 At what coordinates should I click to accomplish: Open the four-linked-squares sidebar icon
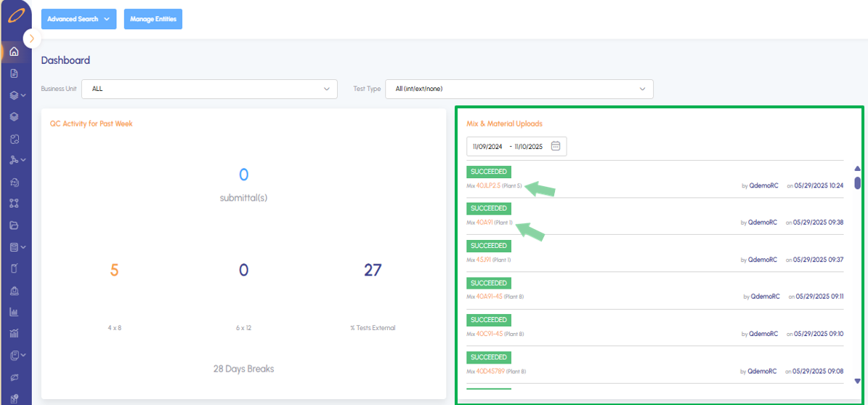click(x=15, y=204)
